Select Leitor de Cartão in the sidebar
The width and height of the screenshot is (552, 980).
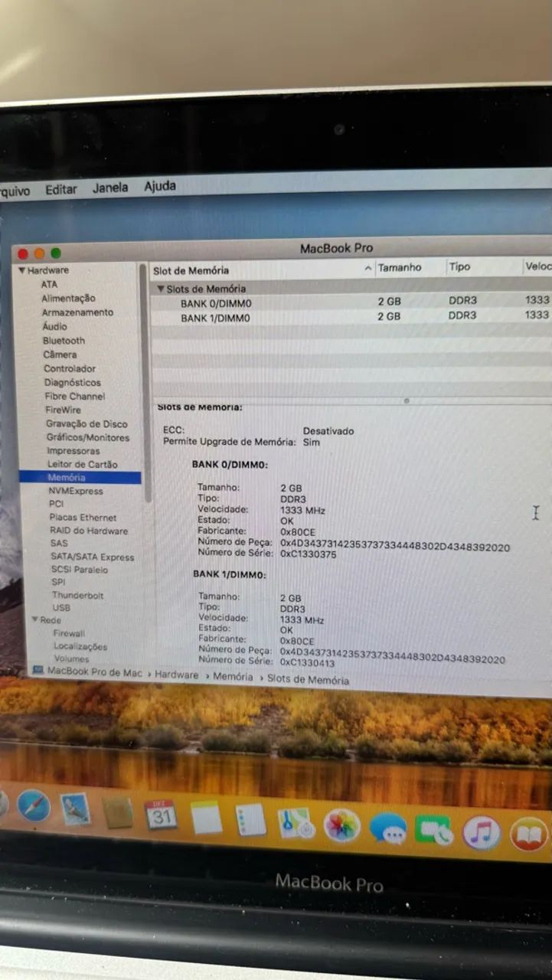point(83,464)
